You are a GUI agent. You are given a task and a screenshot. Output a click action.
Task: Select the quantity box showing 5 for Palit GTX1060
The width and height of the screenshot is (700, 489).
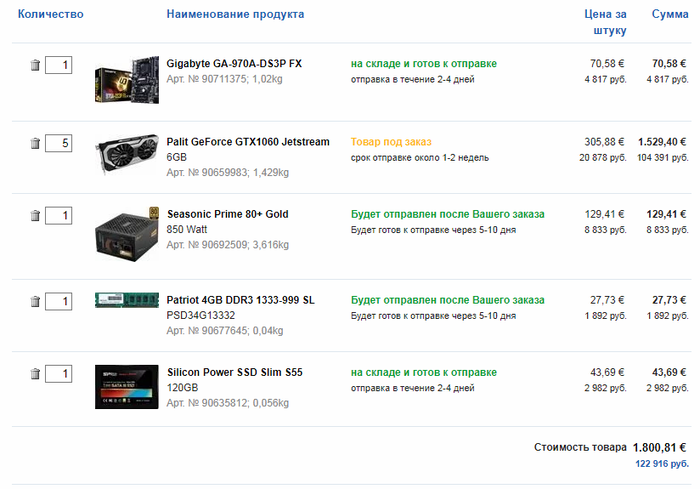point(58,143)
